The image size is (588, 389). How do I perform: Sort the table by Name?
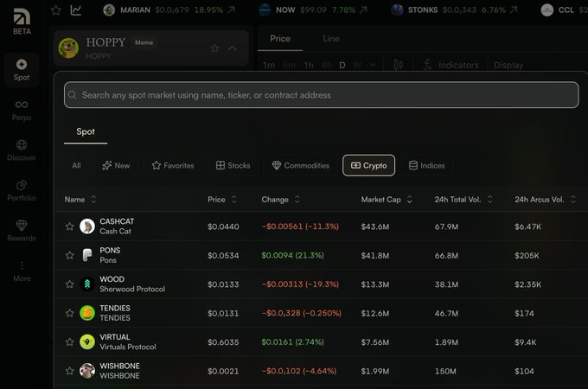pos(80,200)
